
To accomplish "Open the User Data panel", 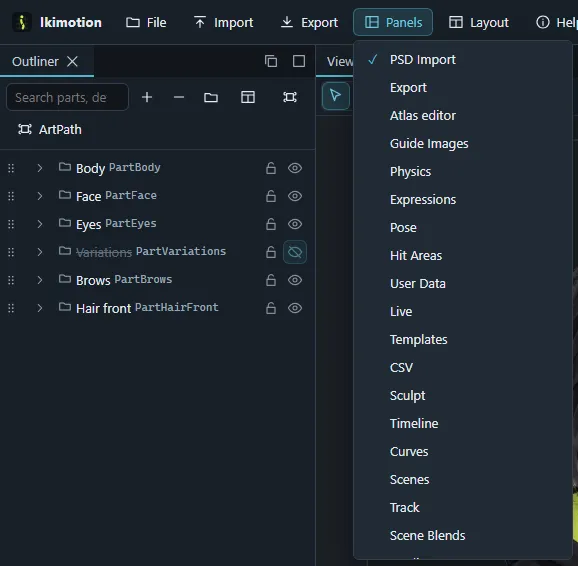I will pos(463,284).
